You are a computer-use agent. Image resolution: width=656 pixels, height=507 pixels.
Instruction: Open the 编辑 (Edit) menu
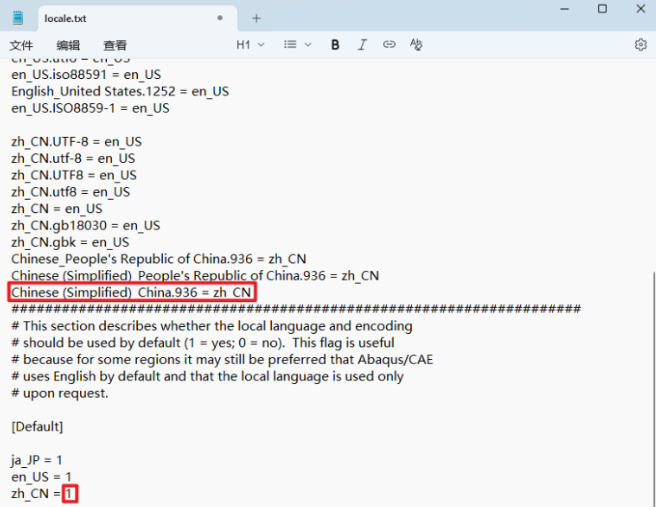point(68,46)
